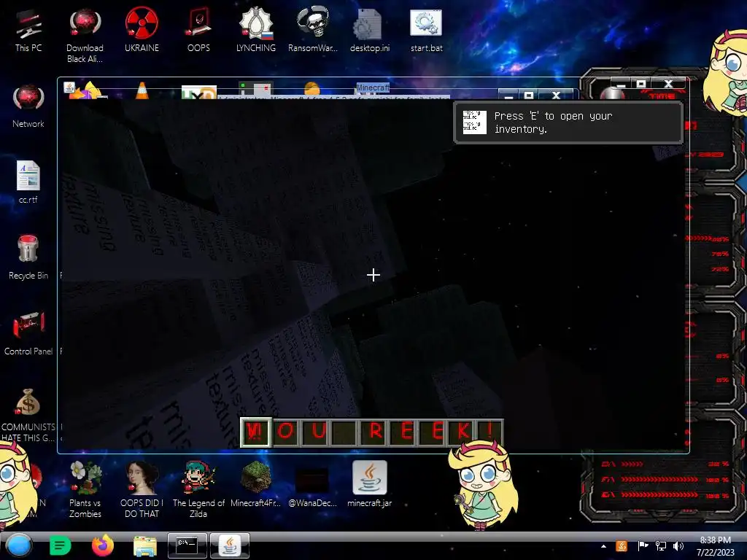Screen dimensions: 747x560
Task: Switch to the Command Prompt taskbar button
Action: [x=187, y=545]
